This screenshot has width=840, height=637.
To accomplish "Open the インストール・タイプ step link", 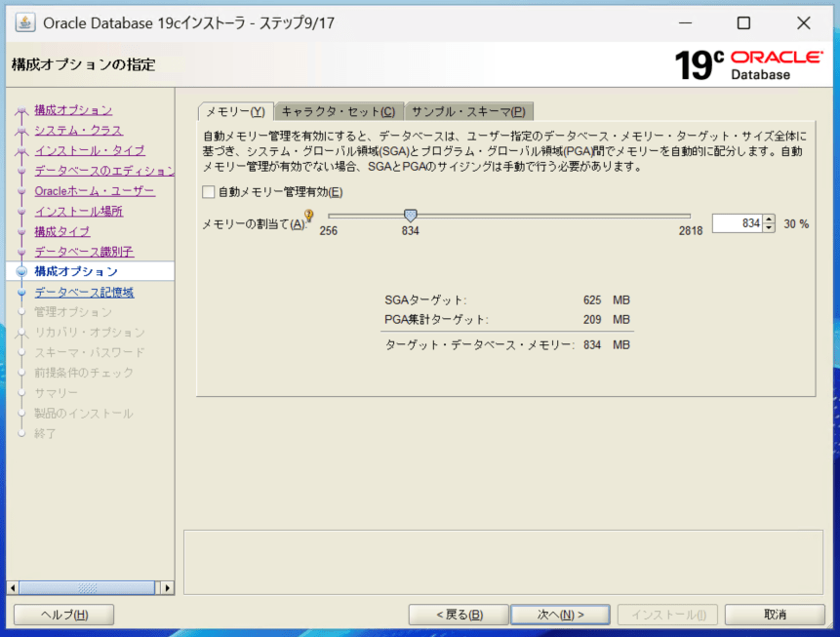I will pyautogui.click(x=90, y=150).
